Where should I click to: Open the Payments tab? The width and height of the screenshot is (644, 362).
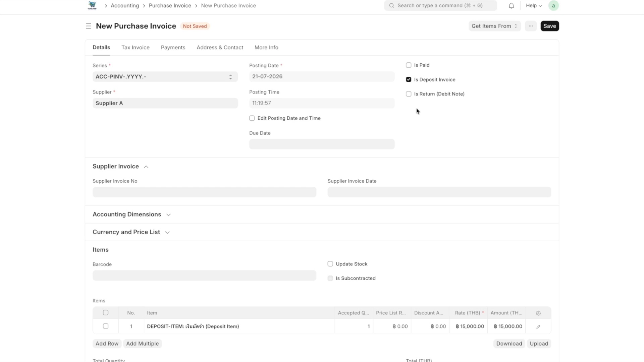point(173,48)
